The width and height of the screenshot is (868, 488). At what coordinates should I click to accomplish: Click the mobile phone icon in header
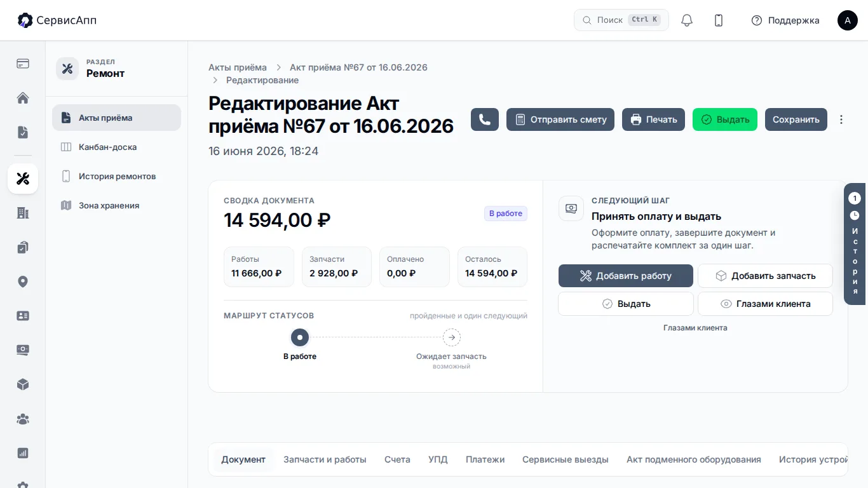coord(719,20)
